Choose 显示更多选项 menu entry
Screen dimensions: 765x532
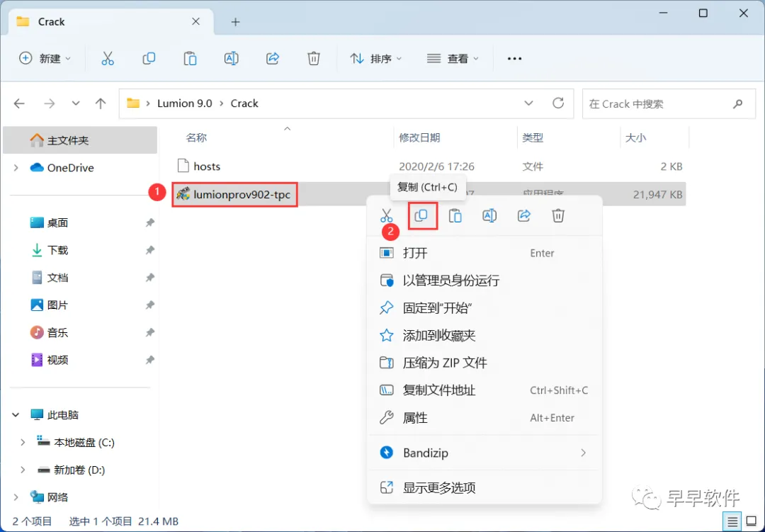click(x=484, y=487)
